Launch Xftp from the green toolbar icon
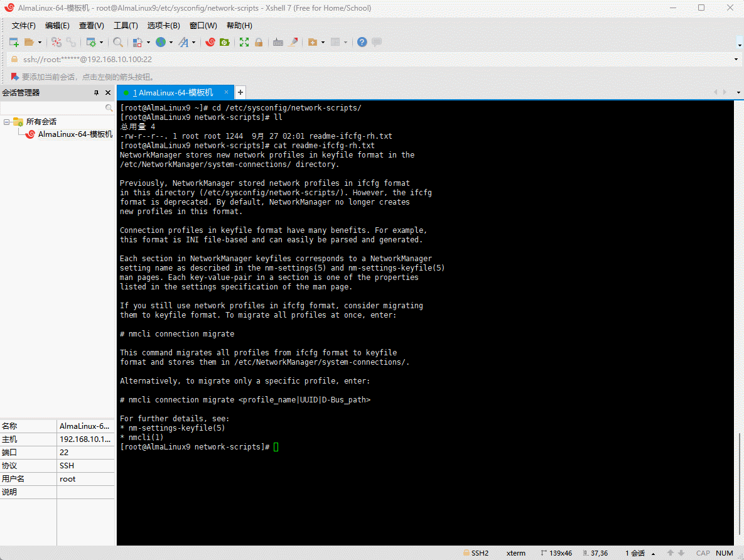This screenshot has height=560, width=744. coord(224,42)
